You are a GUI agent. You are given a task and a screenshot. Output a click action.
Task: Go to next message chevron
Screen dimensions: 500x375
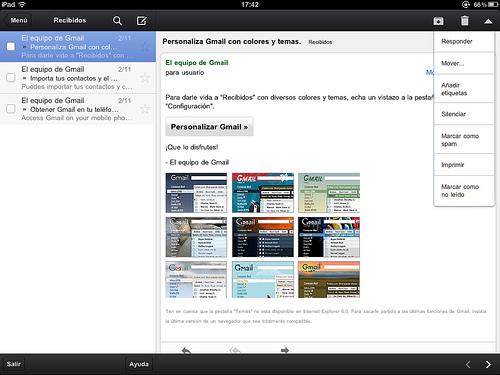click(488, 364)
